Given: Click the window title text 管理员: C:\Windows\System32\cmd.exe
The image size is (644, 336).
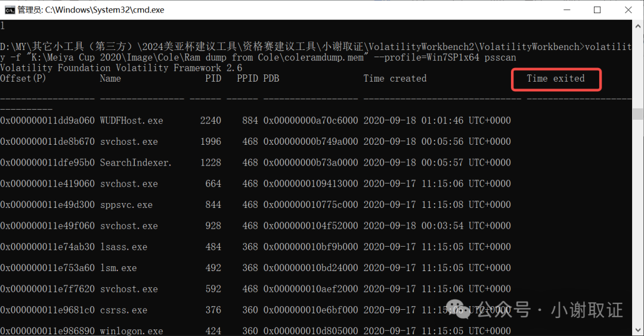Looking at the screenshot, I should 91,10.
